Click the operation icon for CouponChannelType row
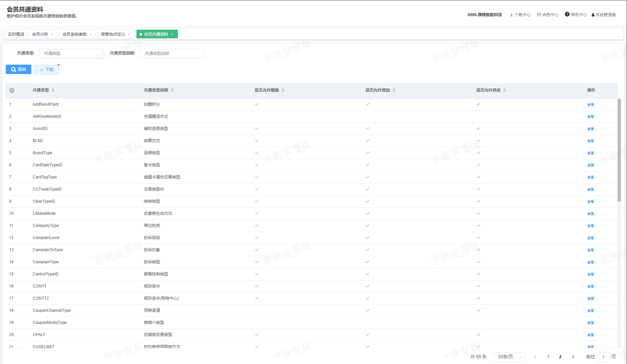 click(591, 310)
